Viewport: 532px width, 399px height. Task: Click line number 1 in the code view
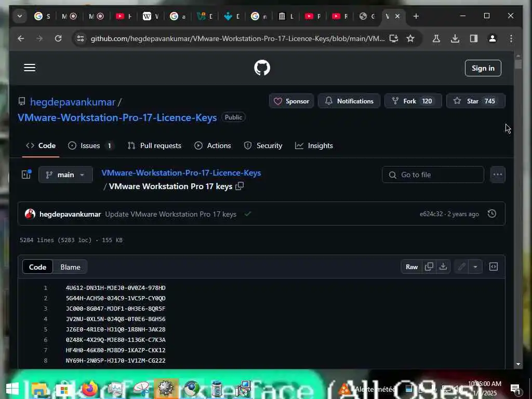[46, 288]
